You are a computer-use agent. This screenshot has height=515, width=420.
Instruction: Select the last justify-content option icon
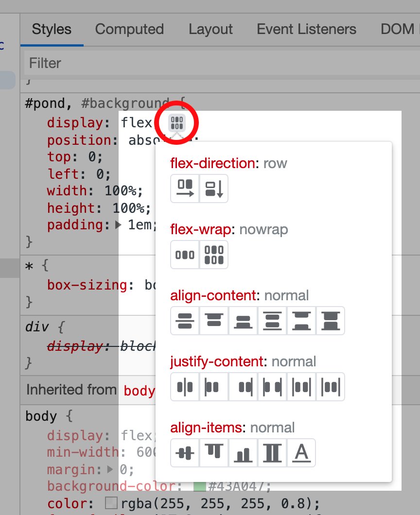click(331, 387)
